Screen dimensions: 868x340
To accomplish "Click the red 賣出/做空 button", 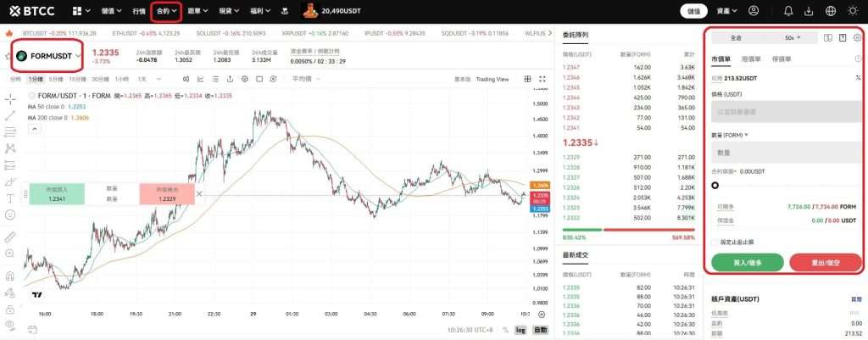I will (826, 263).
